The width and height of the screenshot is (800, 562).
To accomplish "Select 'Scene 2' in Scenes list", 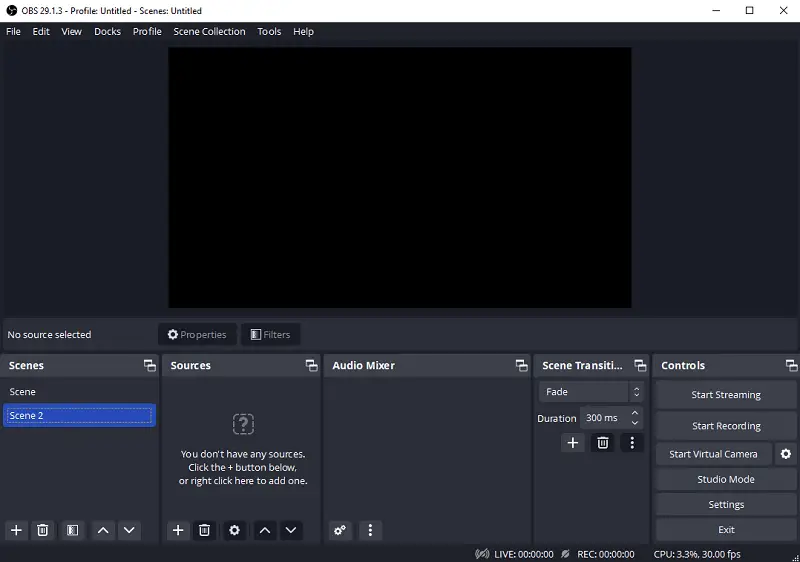I will click(x=79, y=416).
